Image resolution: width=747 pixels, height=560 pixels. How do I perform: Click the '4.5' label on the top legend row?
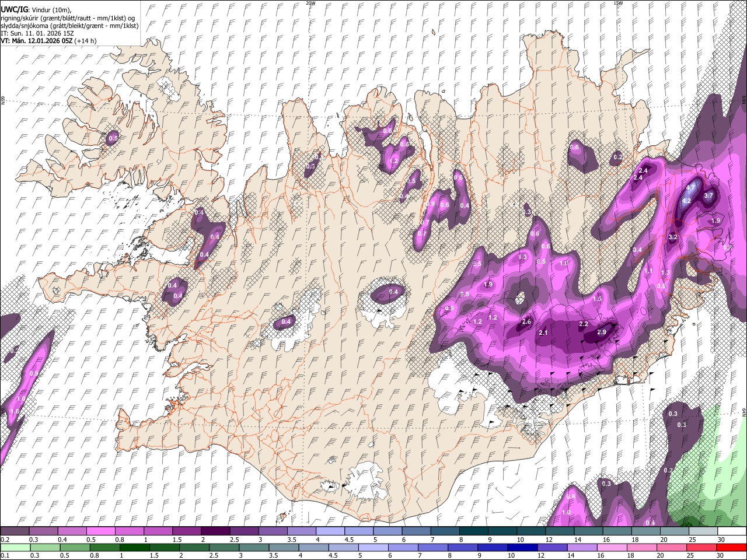click(349, 540)
